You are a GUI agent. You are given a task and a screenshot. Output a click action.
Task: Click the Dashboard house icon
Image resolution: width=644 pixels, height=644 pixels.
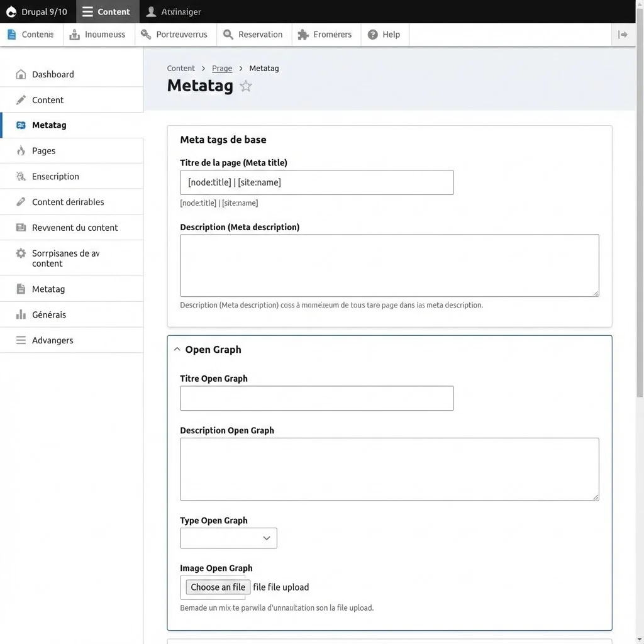(x=21, y=74)
